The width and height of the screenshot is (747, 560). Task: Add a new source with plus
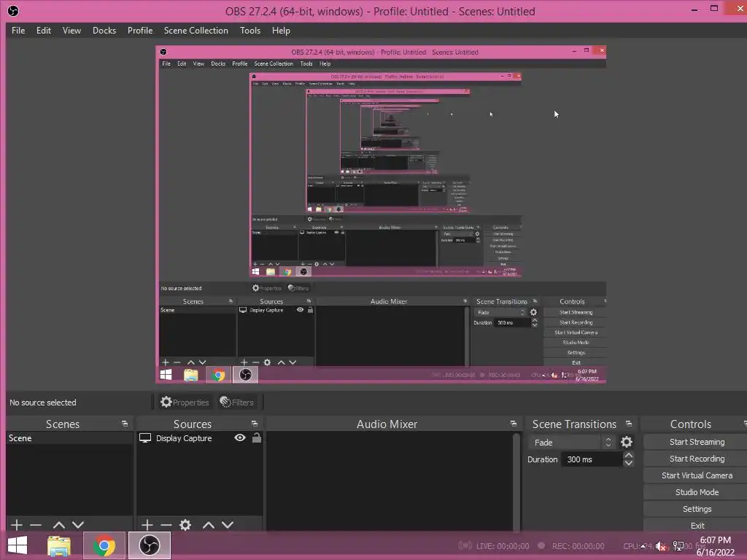coord(147,525)
